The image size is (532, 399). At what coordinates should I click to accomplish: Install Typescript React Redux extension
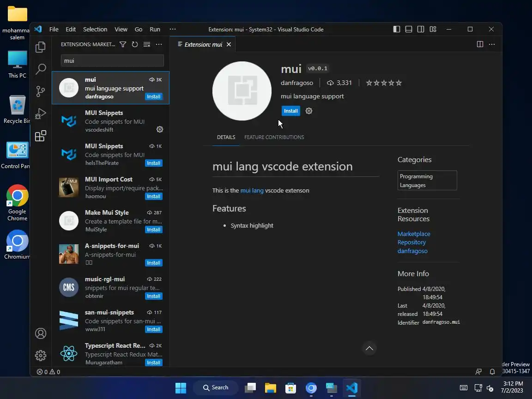click(x=153, y=363)
